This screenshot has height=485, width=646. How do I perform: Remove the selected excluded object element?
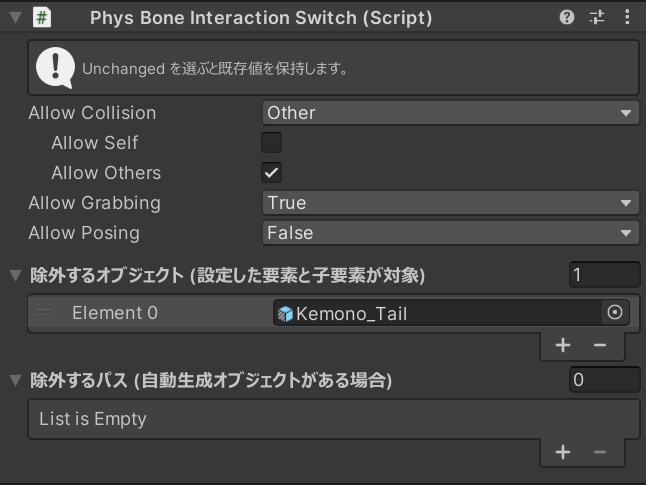[x=600, y=345]
